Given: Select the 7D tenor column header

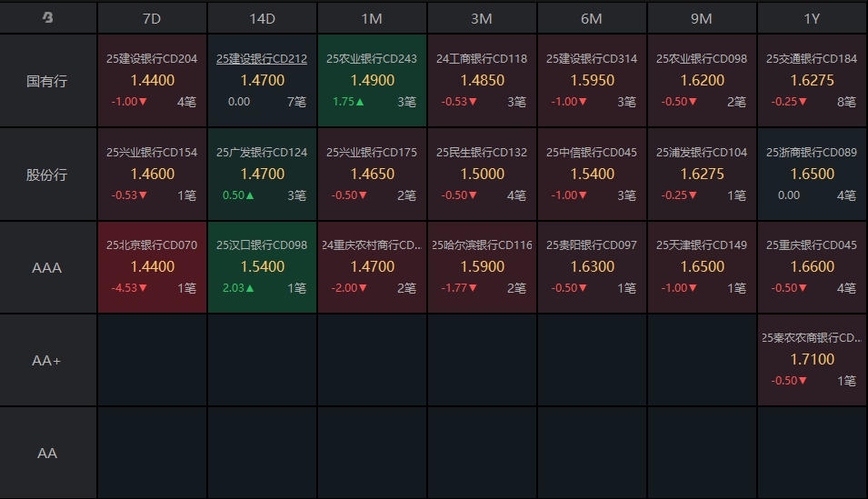Looking at the screenshot, I should [x=152, y=18].
